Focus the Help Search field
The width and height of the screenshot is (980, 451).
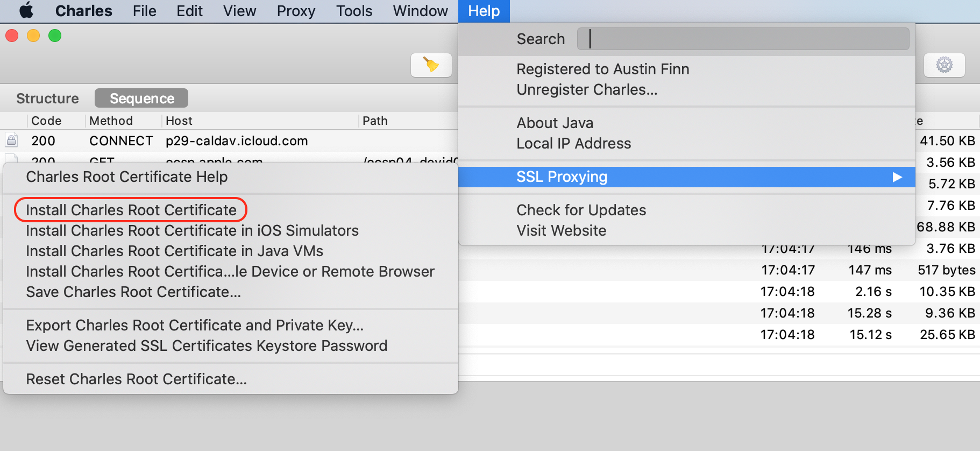click(743, 39)
